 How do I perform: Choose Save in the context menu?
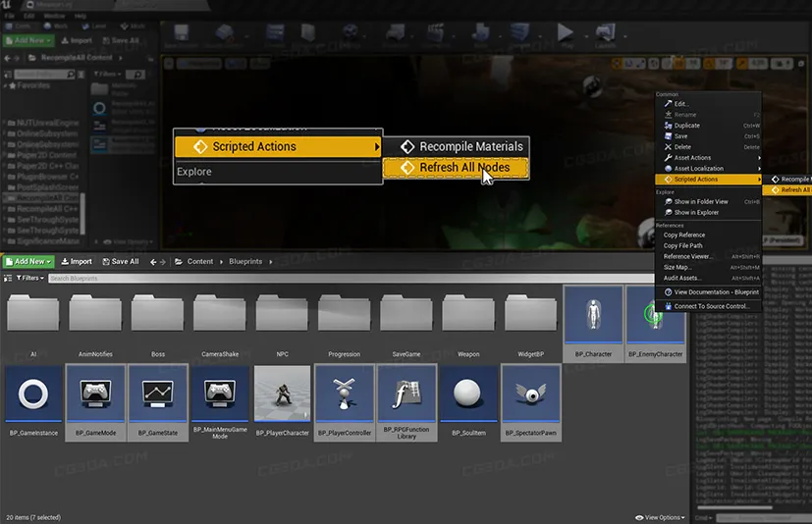(x=709, y=136)
